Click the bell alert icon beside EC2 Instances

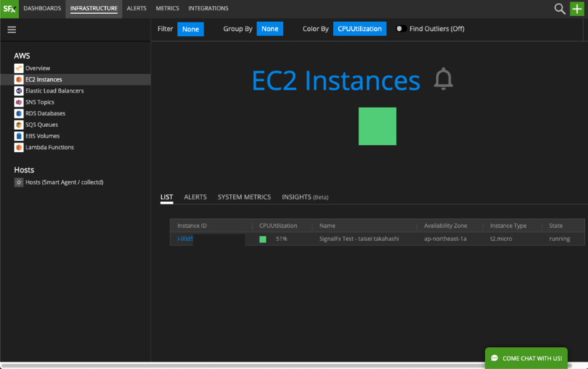coord(443,79)
